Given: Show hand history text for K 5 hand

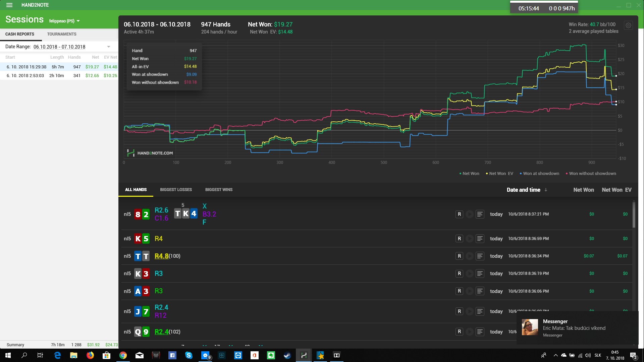Looking at the screenshot, I should (x=480, y=239).
